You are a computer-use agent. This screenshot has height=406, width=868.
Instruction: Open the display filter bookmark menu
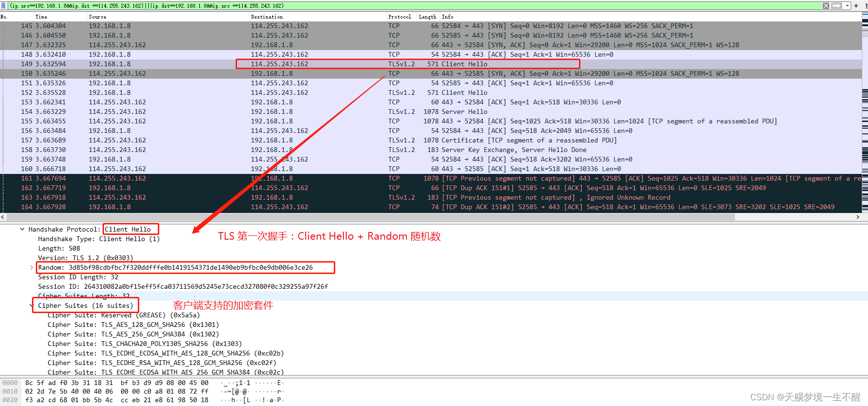(4, 6)
